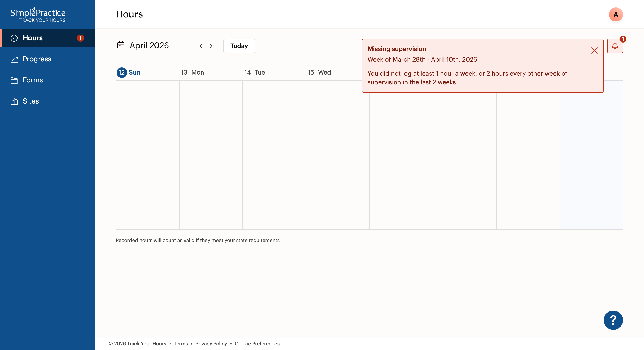Select the 14 Tue column header
The image size is (644, 350).
255,72
